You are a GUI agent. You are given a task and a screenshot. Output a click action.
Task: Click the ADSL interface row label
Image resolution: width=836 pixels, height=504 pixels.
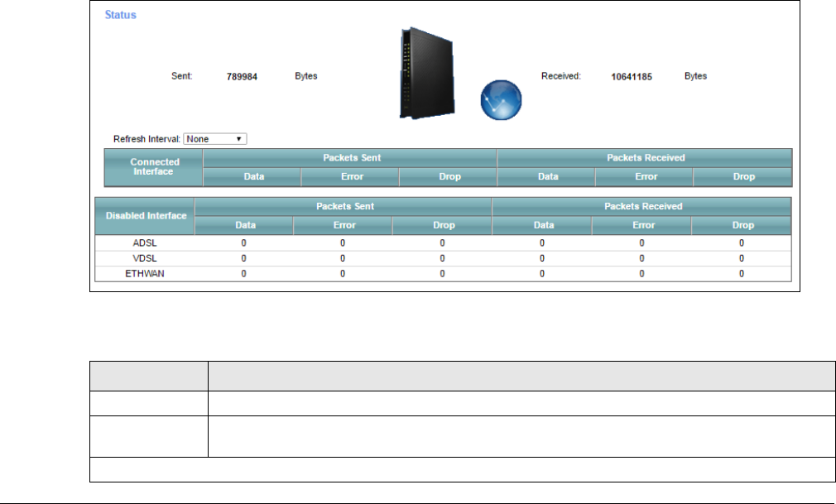coord(145,243)
